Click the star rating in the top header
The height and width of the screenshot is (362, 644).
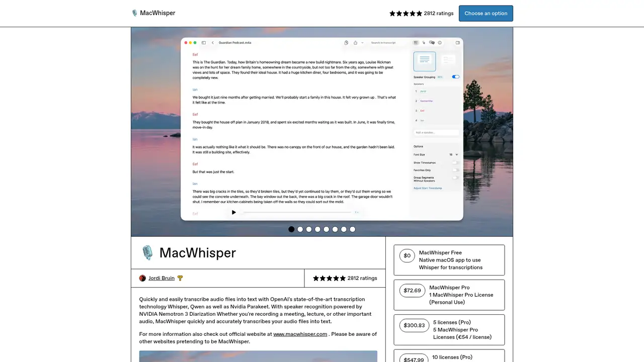(x=406, y=14)
